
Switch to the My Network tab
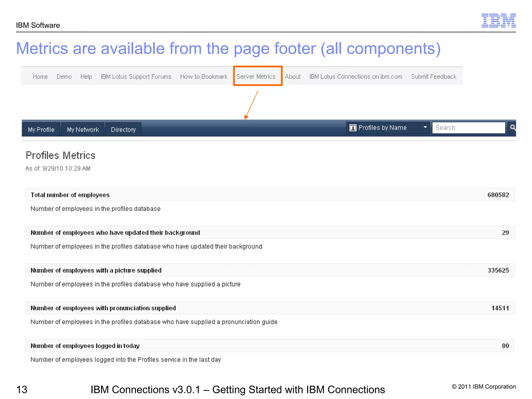pos(83,130)
